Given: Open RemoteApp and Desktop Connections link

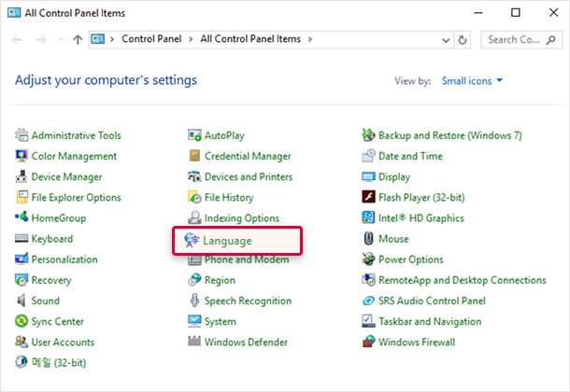Looking at the screenshot, I should coord(462,280).
